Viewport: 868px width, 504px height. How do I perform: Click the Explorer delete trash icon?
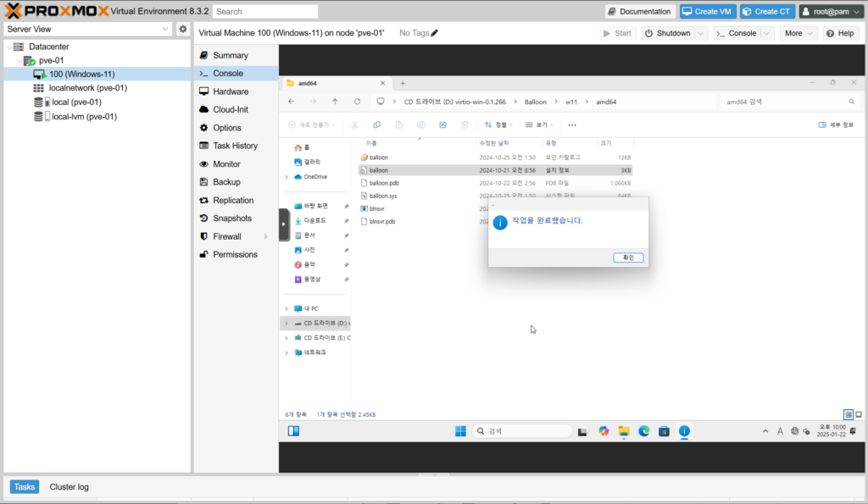coord(465,125)
